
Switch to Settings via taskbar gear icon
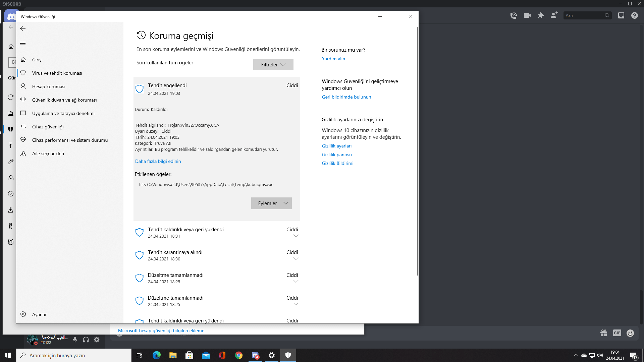point(272,355)
